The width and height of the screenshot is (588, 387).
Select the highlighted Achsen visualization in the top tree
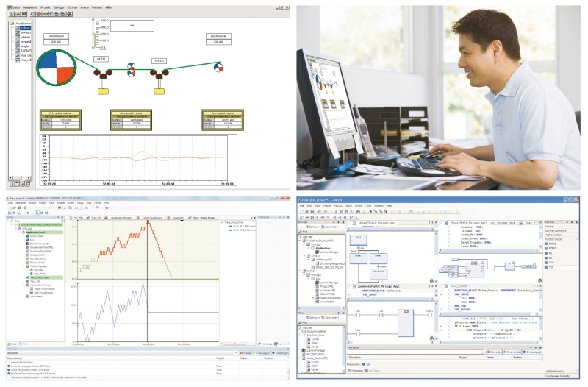tap(25, 28)
